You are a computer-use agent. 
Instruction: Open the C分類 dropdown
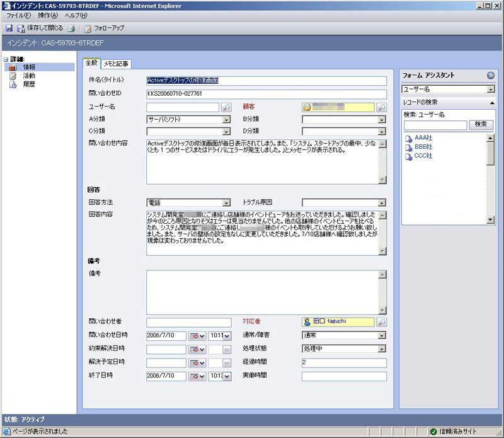click(x=227, y=132)
